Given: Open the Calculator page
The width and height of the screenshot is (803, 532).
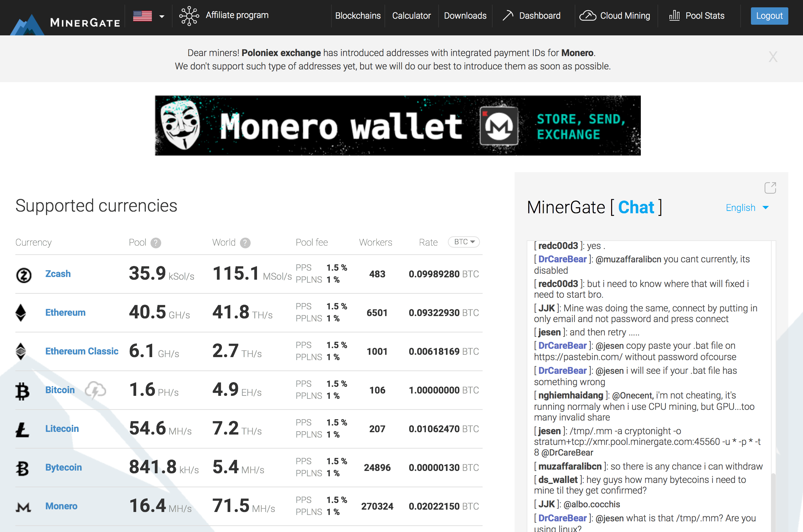Looking at the screenshot, I should (x=411, y=16).
